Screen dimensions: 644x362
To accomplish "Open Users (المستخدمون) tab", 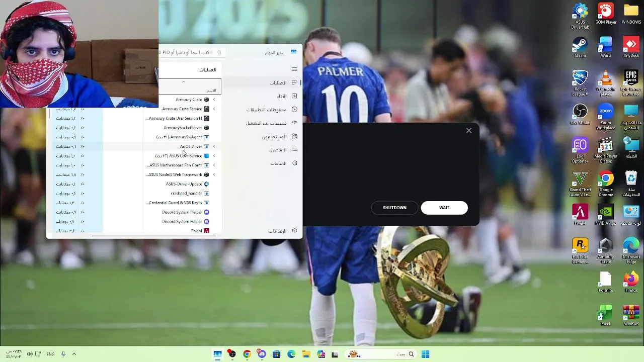I will pos(262,136).
